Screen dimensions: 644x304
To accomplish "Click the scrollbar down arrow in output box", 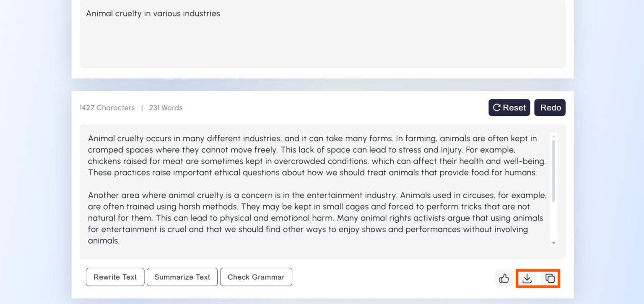I will coord(554,242).
